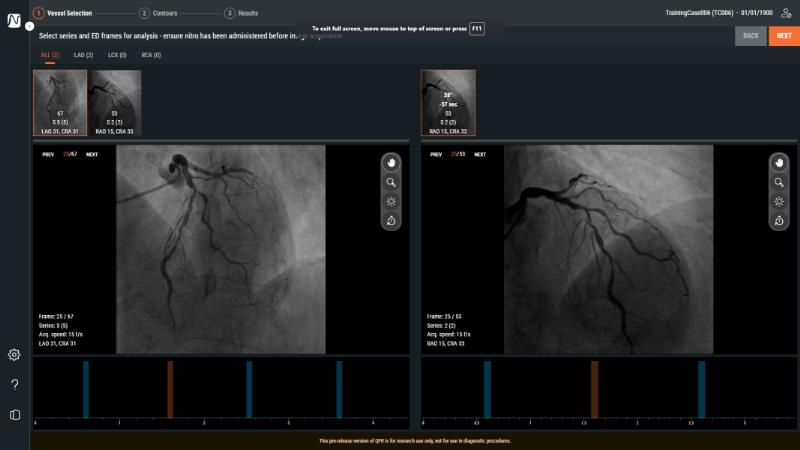Open the settings gear in sidebar
800x450 pixels.
tap(14, 354)
